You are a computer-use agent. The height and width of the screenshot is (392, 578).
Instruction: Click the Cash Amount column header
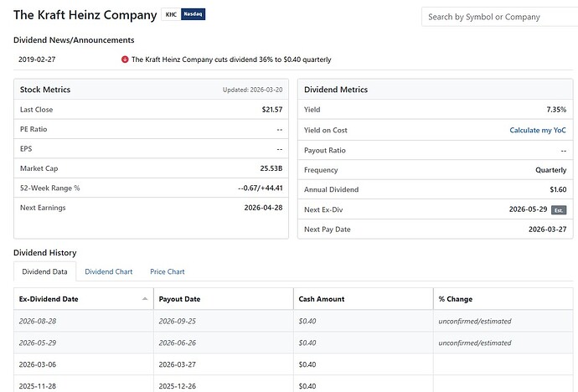click(x=322, y=299)
